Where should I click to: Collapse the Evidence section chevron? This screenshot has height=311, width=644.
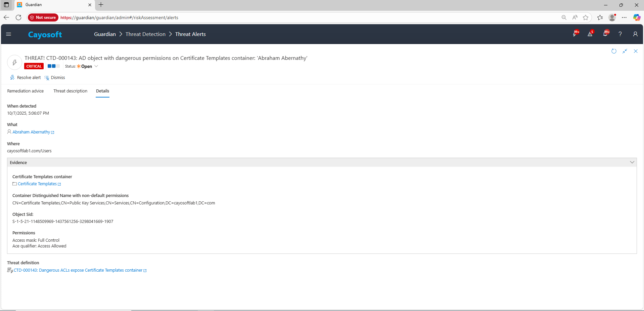point(632,162)
